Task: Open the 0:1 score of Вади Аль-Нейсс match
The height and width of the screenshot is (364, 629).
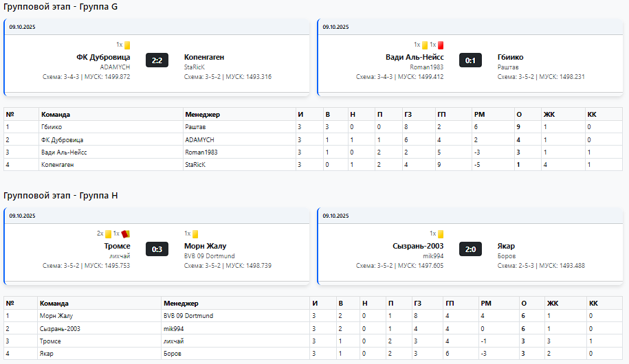Action: pyautogui.click(x=470, y=60)
